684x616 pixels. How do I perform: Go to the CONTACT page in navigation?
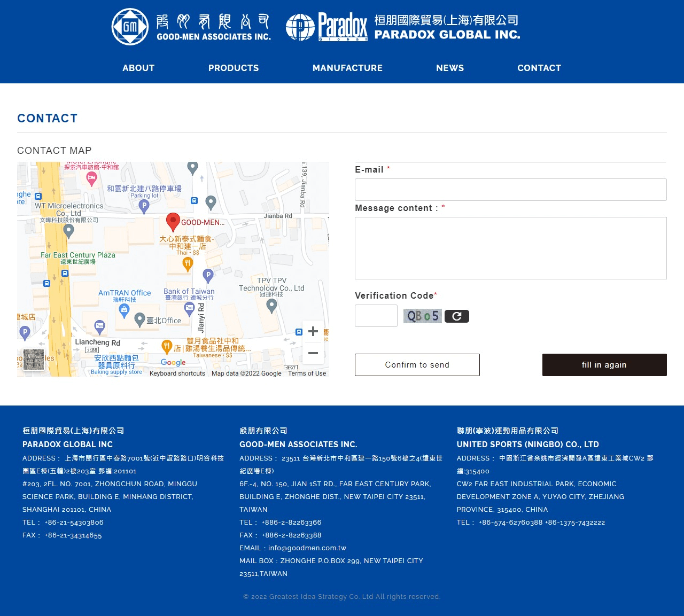539,68
